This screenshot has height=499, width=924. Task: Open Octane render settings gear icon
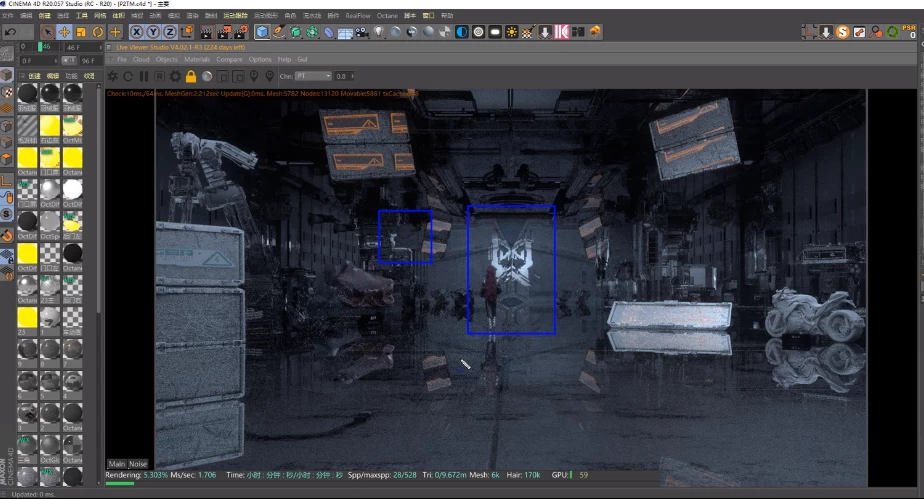coord(175,76)
